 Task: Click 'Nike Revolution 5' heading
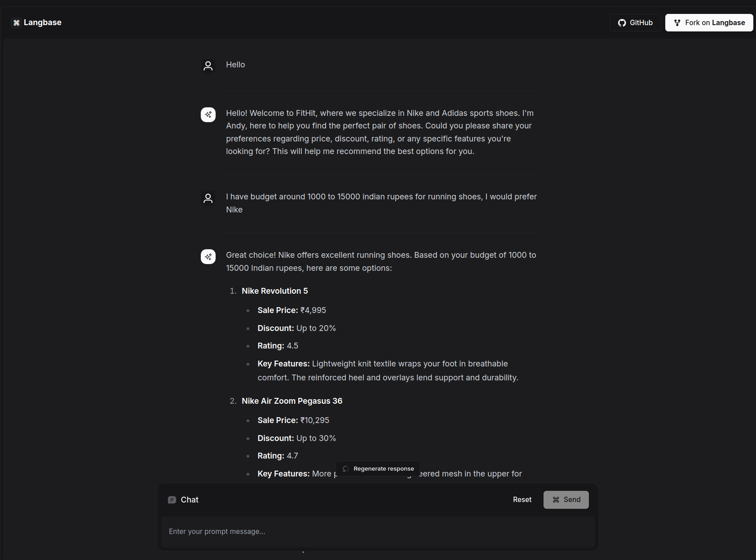274,291
